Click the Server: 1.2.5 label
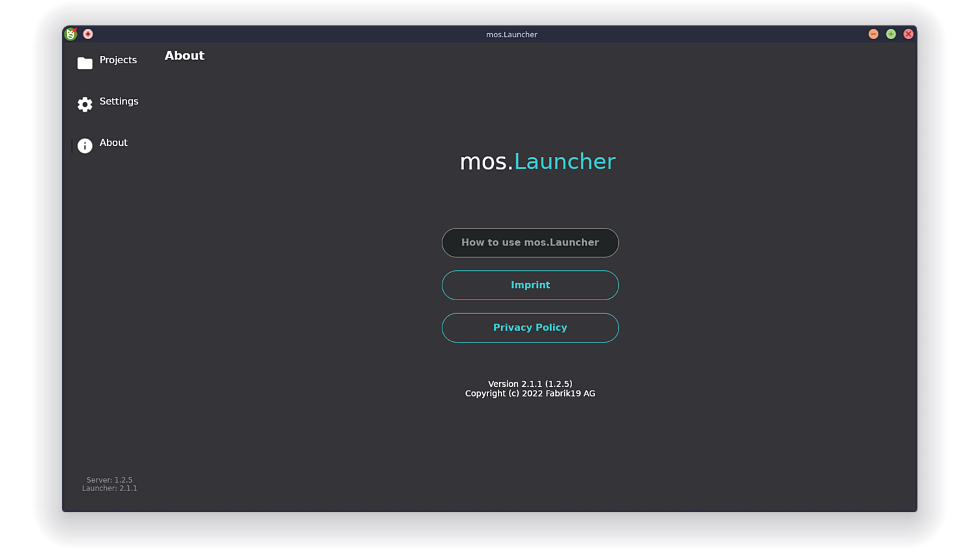Viewport: 980px width, 551px height. [109, 479]
